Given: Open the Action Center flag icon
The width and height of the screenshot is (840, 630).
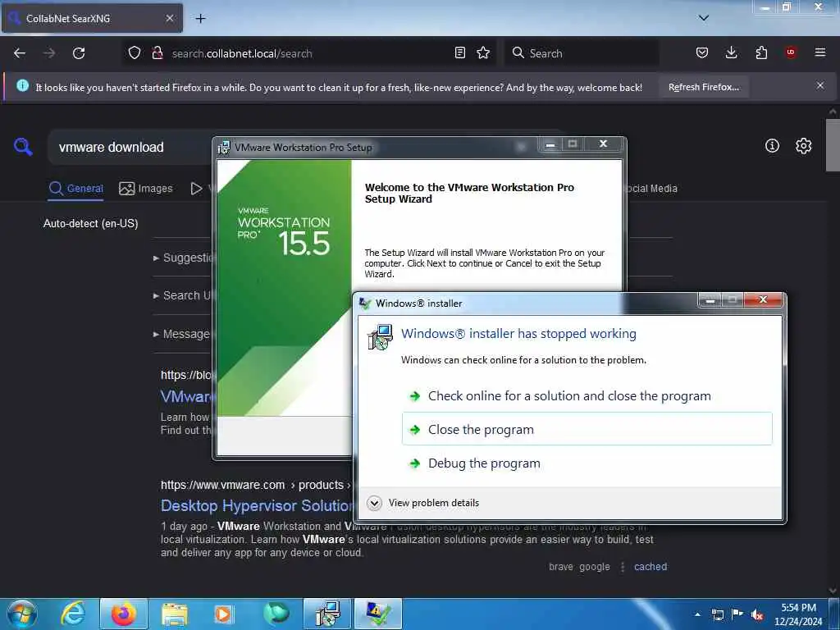Looking at the screenshot, I should point(737,614).
